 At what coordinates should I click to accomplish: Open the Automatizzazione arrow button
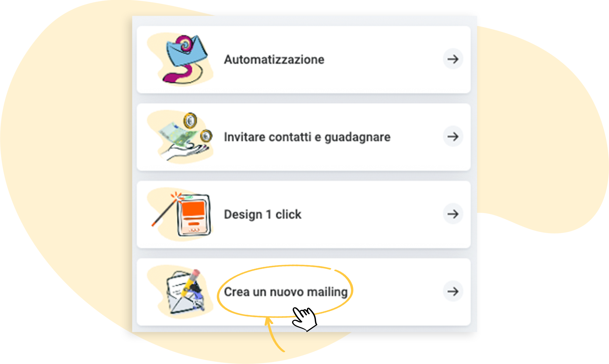[453, 59]
